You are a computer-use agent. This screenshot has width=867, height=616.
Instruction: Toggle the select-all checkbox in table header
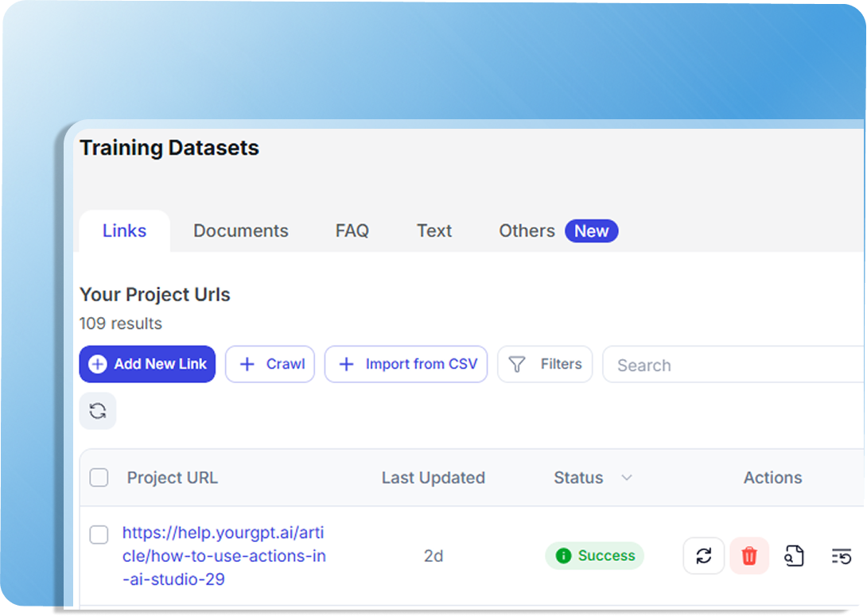click(x=99, y=478)
